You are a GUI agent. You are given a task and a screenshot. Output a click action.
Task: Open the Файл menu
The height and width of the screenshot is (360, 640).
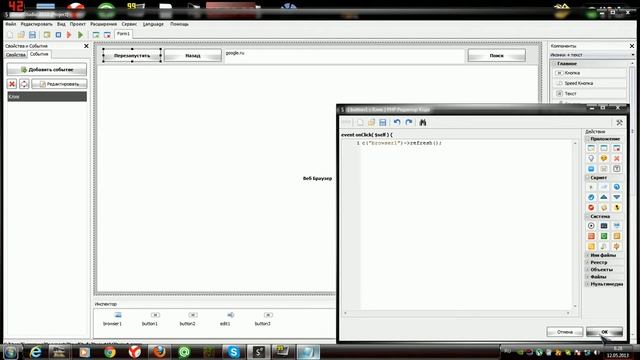[x=10, y=24]
